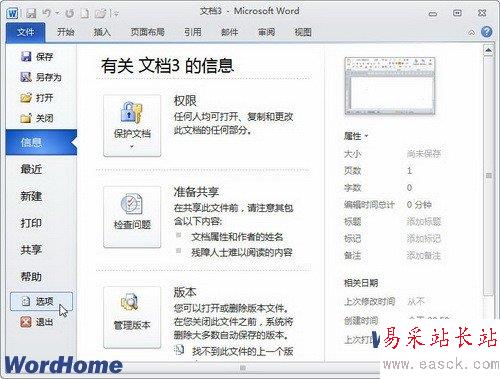
Task: Open the 保护文档 (Protect Document) dropdown button
Action: 132,125
